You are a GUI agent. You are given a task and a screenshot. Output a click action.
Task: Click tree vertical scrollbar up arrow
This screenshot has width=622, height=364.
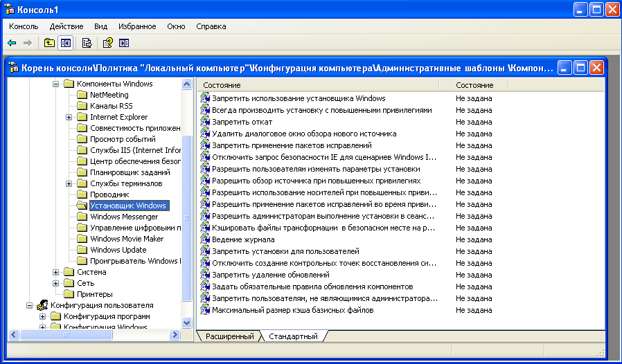[x=186, y=84]
